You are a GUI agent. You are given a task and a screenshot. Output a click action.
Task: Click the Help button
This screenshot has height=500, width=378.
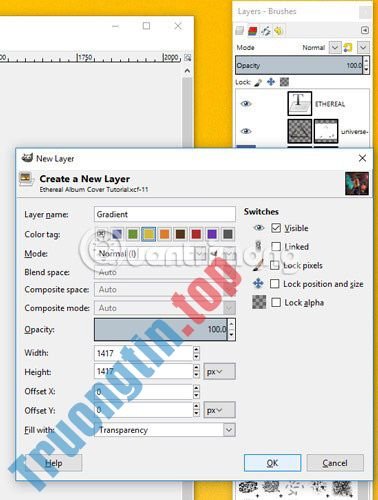coord(54,463)
